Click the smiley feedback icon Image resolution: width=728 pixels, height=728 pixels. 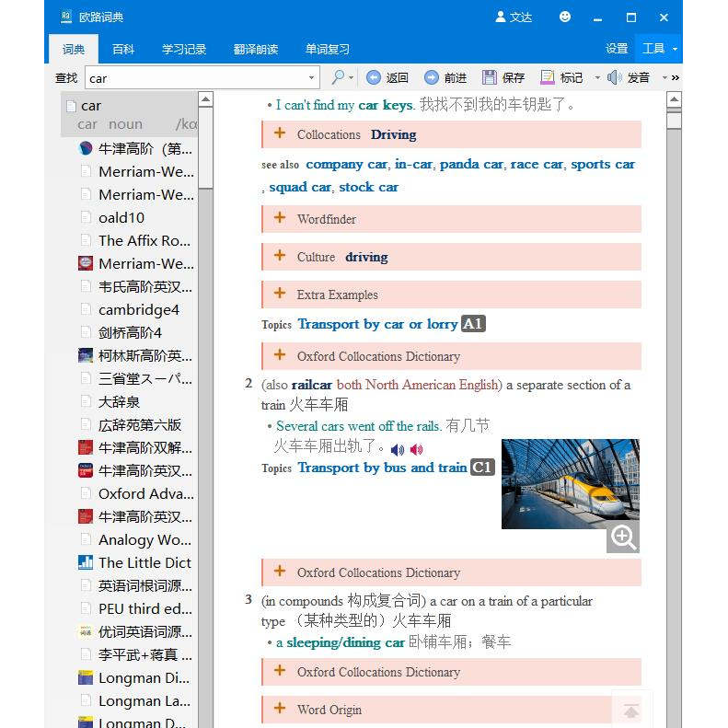pyautogui.click(x=564, y=17)
